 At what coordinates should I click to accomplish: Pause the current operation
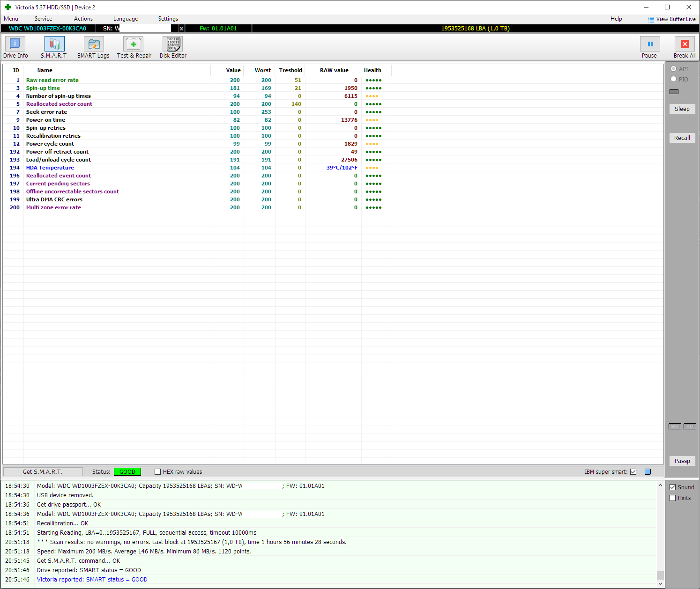(x=649, y=47)
